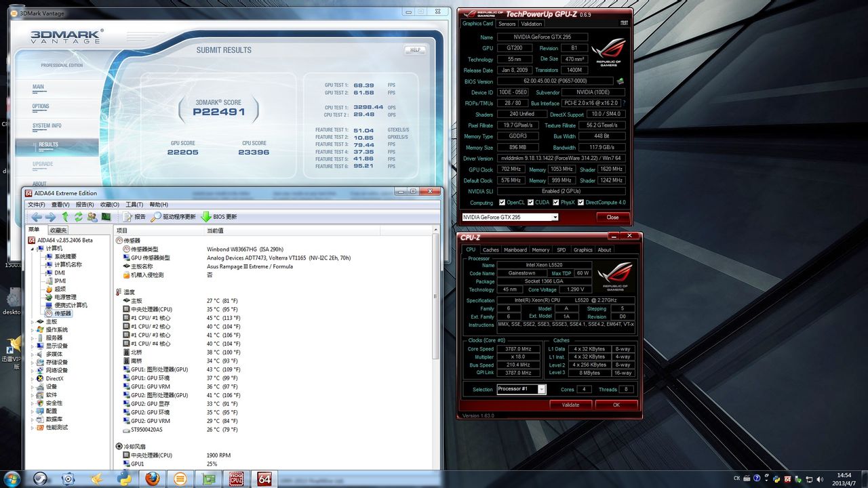This screenshot has width=868, height=488.
Task: Switch to the Sensors tab in GPU-Z
Action: (507, 24)
